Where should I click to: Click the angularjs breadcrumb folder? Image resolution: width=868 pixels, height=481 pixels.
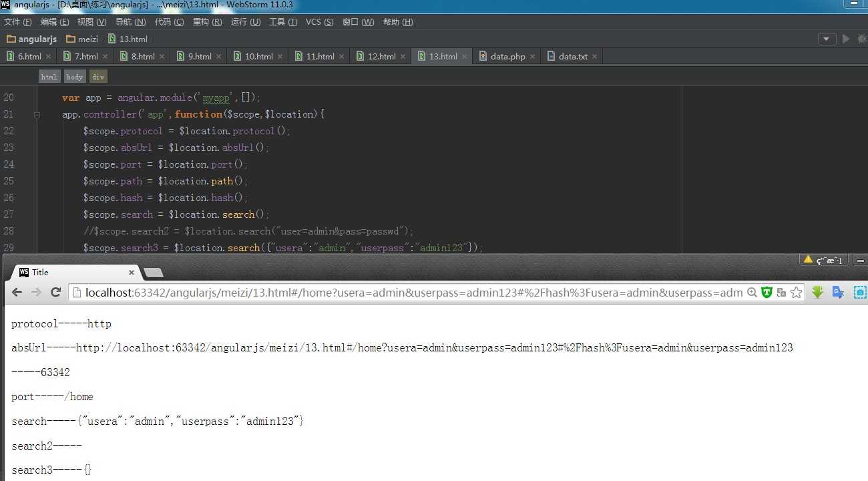tap(32, 39)
